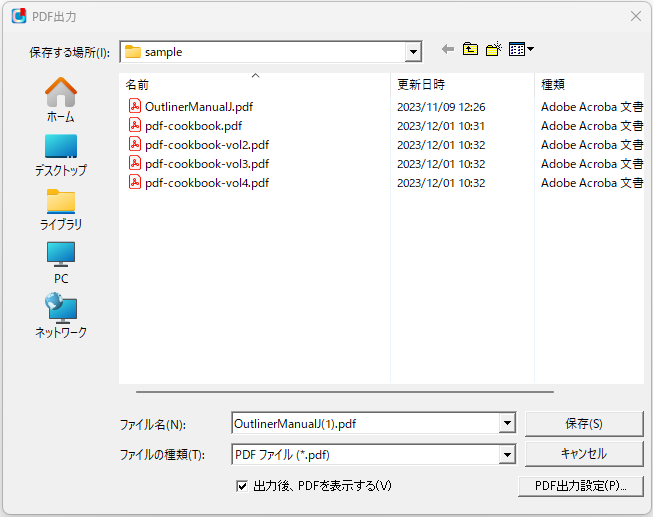Open the PC location
Viewport: 653px width, 517px height.
click(x=61, y=263)
